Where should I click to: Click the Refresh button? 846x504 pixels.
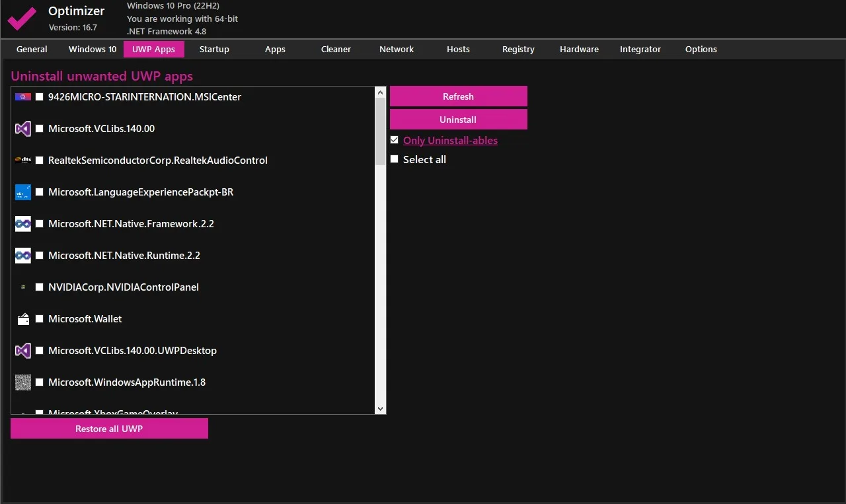[459, 96]
